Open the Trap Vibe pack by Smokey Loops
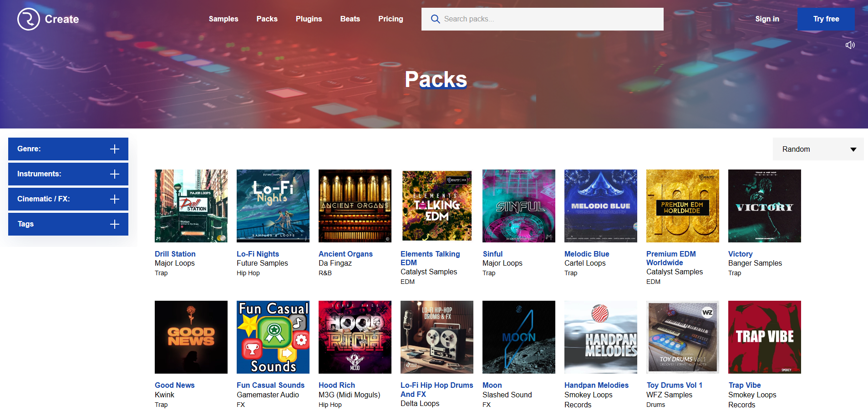 745,385
